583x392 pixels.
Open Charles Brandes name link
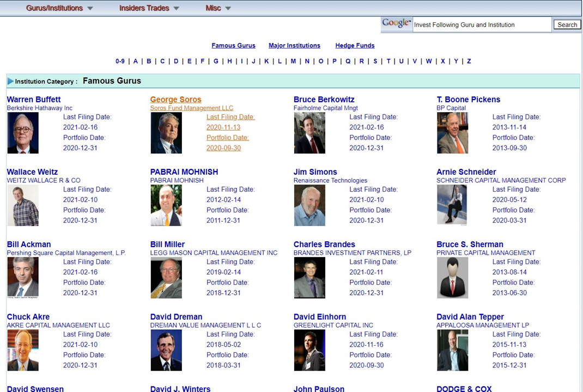324,244
